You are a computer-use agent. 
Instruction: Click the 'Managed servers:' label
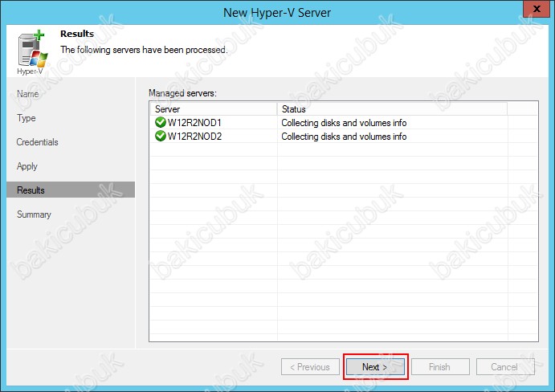point(182,93)
